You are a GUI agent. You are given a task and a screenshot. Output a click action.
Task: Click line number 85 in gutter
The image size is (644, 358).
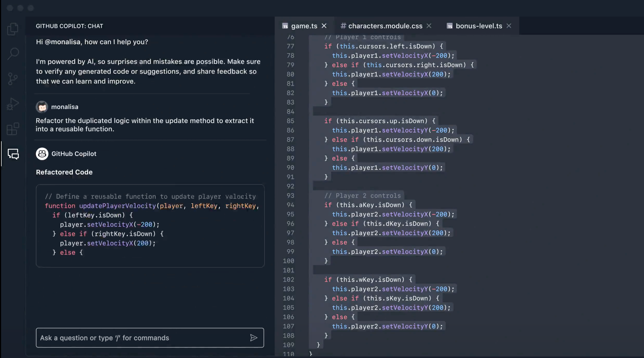click(x=290, y=121)
